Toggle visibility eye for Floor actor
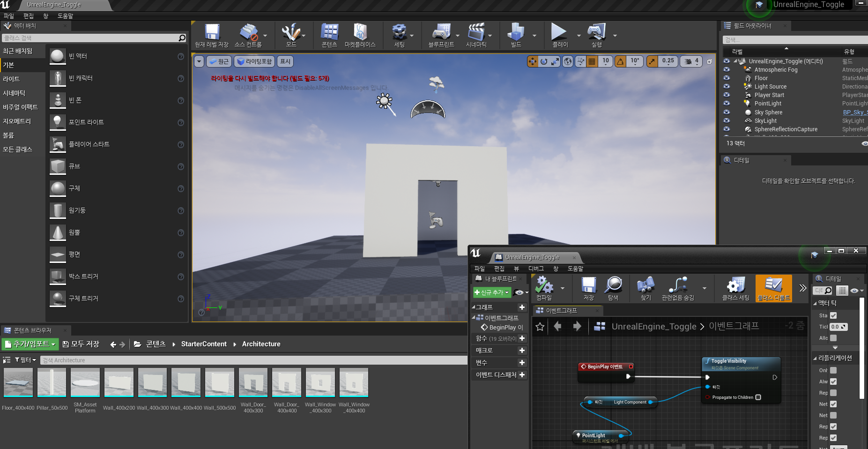The height and width of the screenshot is (449, 868). pos(727,78)
